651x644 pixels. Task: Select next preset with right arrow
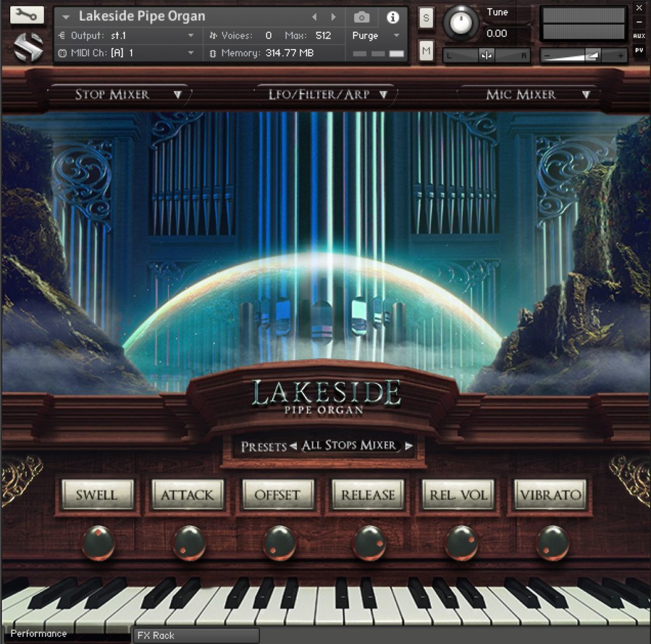[409, 446]
